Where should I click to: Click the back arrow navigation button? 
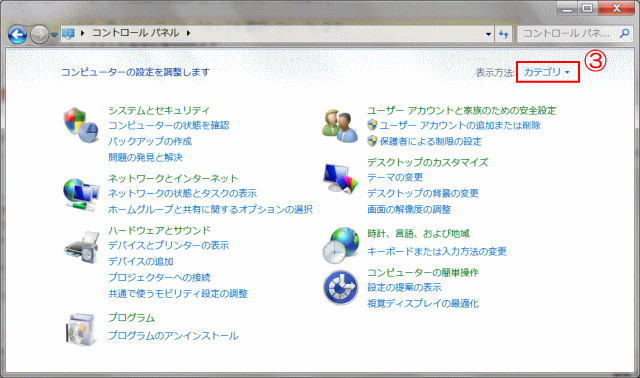click(x=17, y=35)
